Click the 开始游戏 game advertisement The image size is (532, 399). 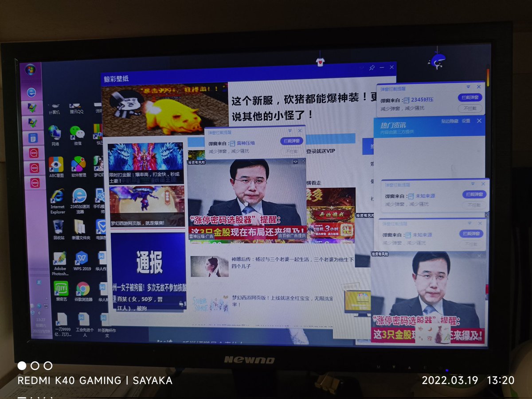331,215
